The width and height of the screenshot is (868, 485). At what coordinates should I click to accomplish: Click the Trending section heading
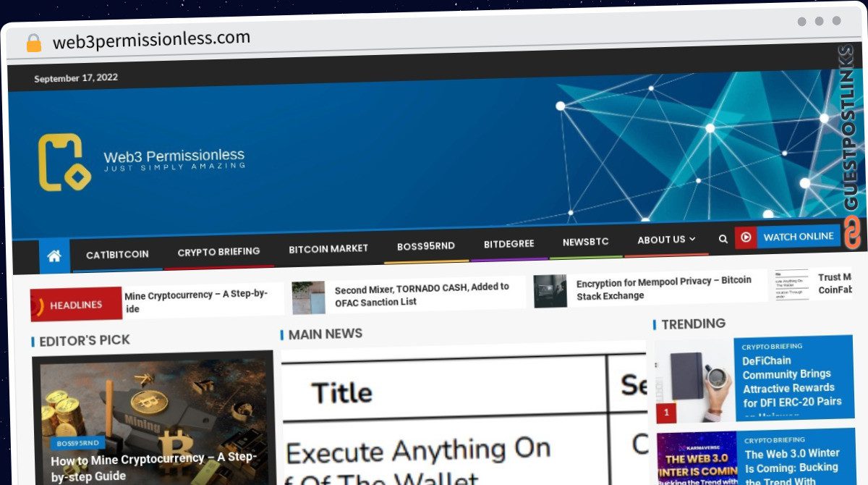[x=693, y=324]
